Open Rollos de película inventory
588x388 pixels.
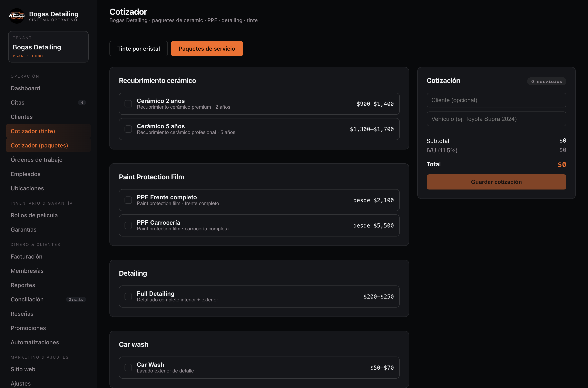(48, 215)
